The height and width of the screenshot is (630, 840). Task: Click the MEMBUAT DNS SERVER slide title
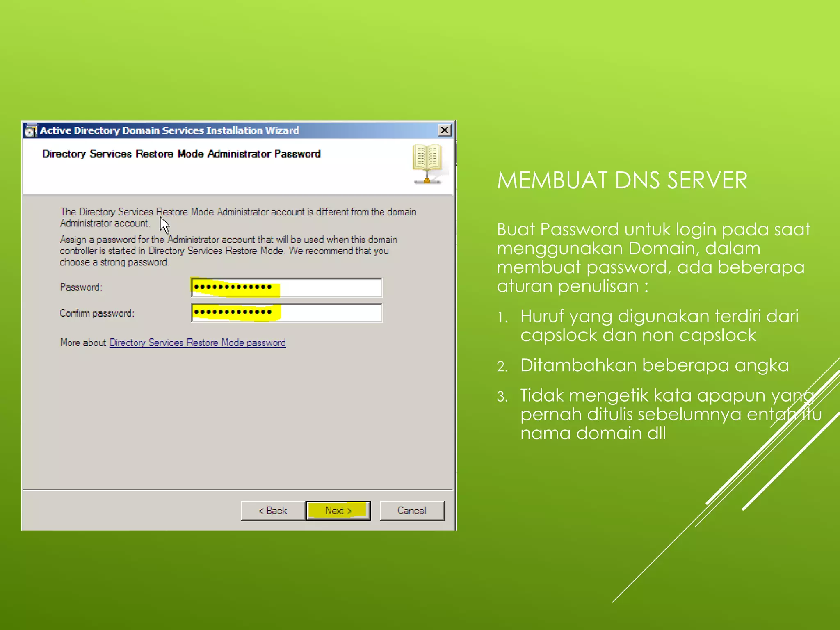622,180
